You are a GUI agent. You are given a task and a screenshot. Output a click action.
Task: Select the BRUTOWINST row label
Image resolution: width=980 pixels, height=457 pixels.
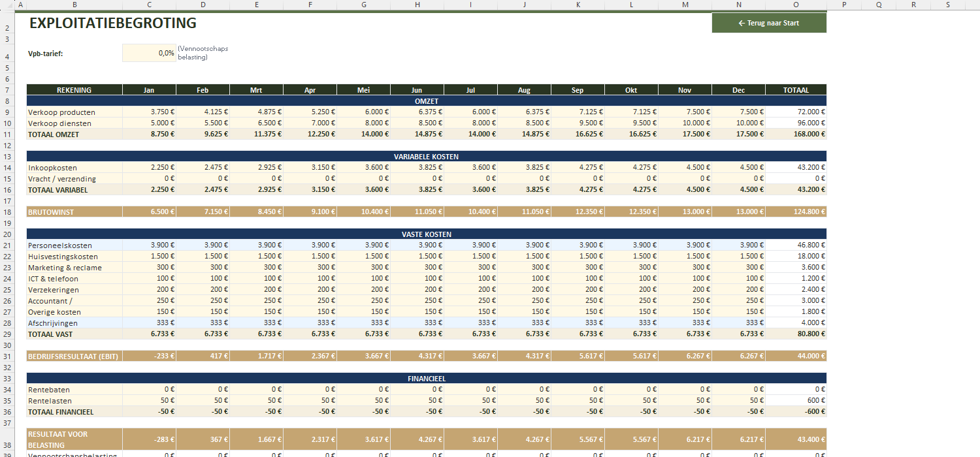click(x=74, y=212)
